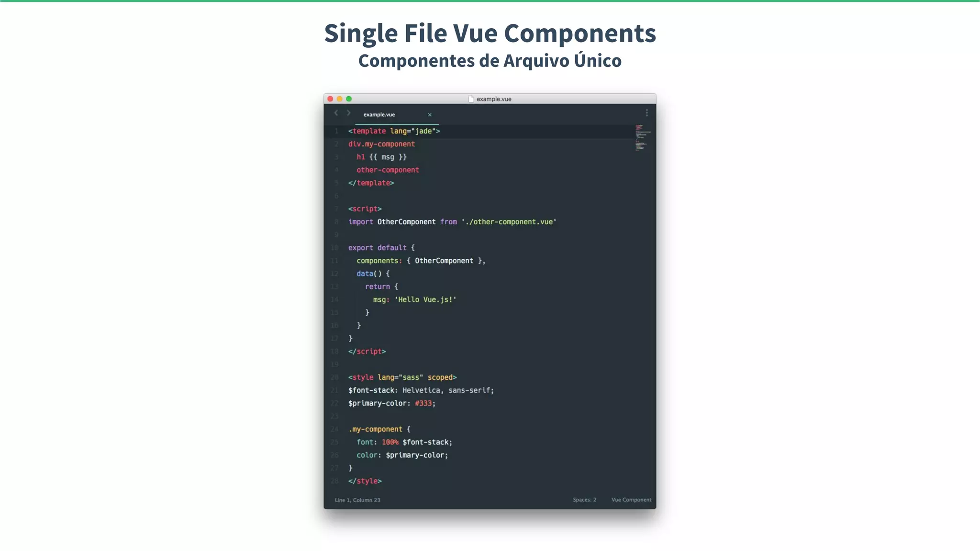Click the data() { line

click(x=373, y=274)
